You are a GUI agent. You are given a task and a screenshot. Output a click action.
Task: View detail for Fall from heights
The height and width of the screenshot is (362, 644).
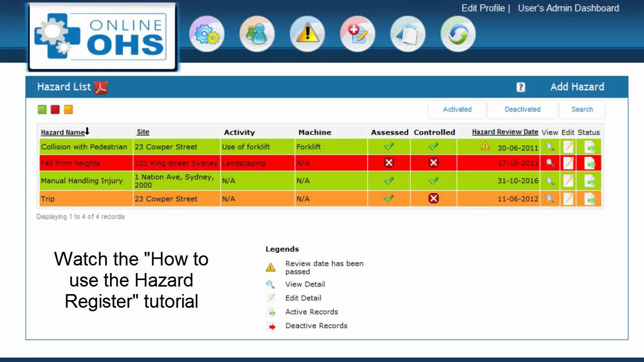coord(550,163)
